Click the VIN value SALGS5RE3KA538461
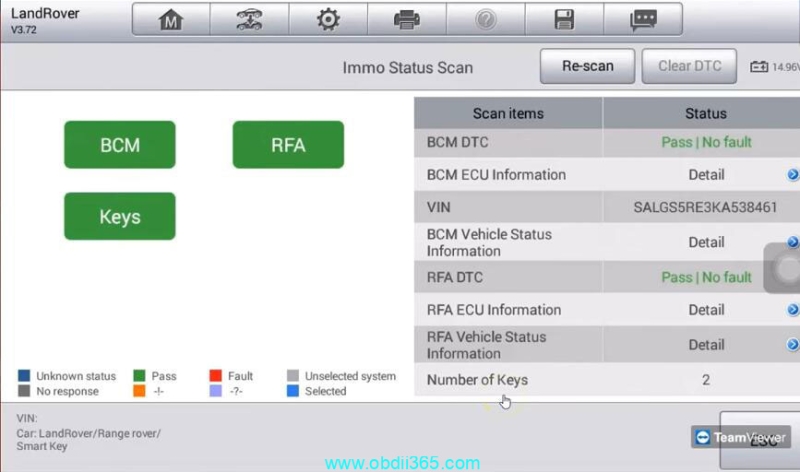The height and width of the screenshot is (472, 800). click(x=705, y=207)
